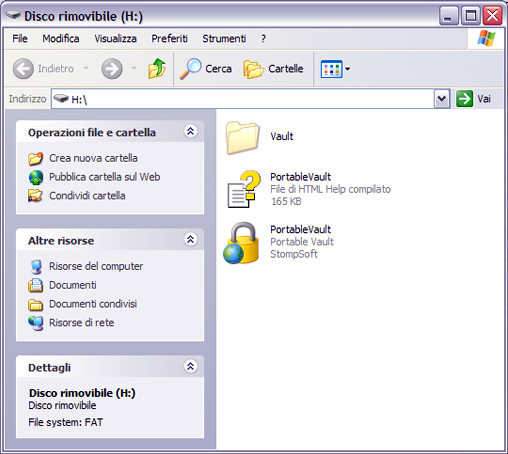Viewport: 508px width, 454px height.
Task: Click the H:\ address field
Action: click(242, 99)
